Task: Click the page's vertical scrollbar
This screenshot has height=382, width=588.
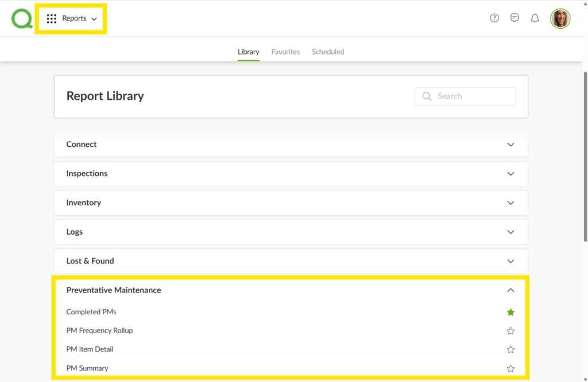Action: tap(585, 155)
